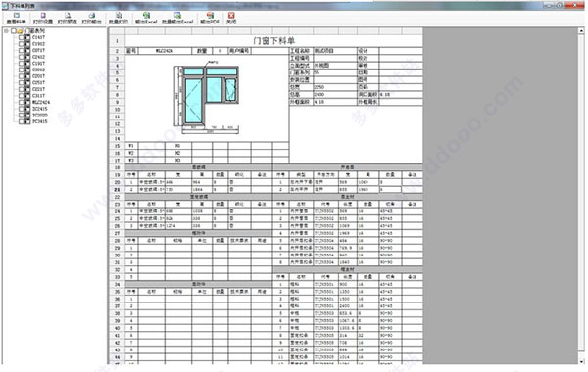
Task: Tick the checkbox beside PC2415
Action: tap(22, 121)
